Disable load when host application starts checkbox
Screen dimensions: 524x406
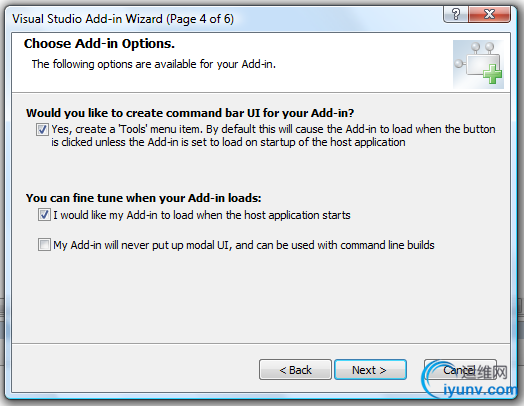[44, 215]
